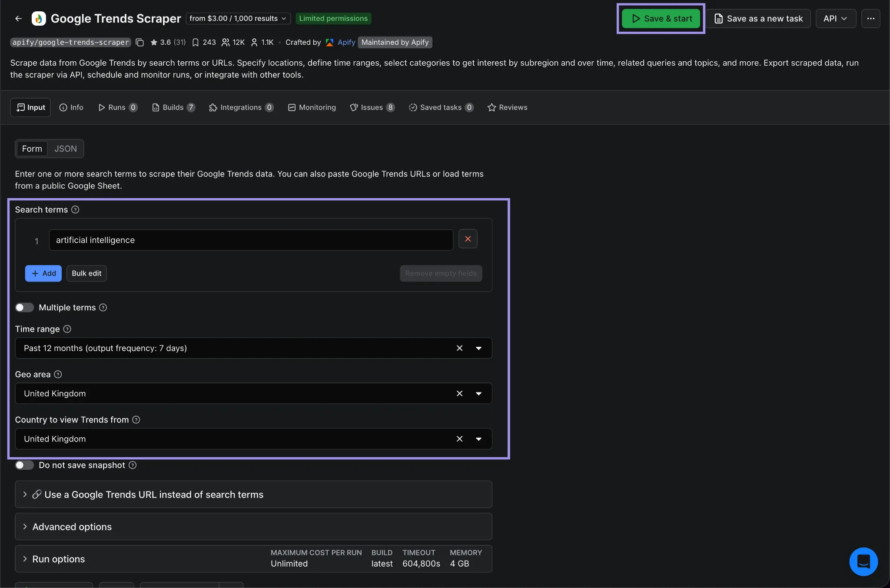Click the Google Trends Scraper title
Screen dimensions: 890x588
(x=116, y=18)
